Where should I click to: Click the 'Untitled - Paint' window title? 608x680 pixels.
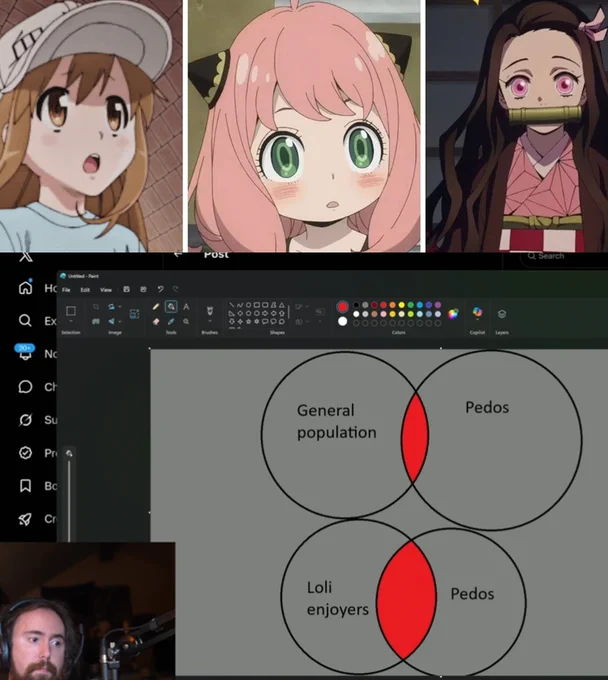click(x=83, y=276)
